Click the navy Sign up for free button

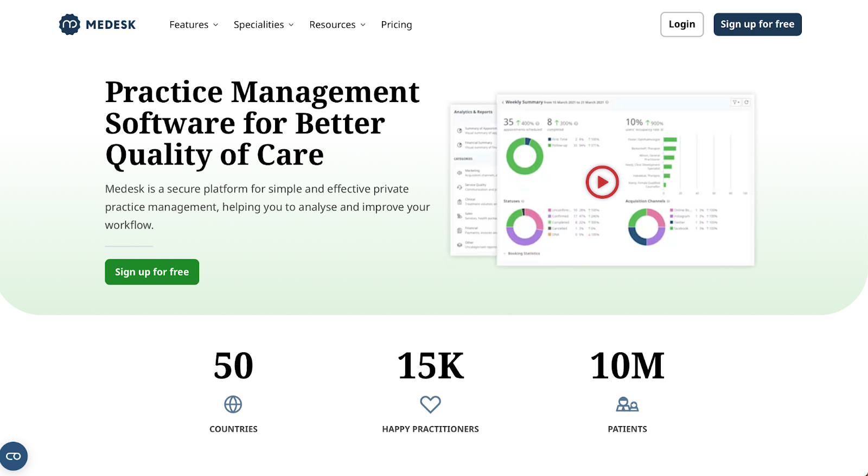point(757,24)
